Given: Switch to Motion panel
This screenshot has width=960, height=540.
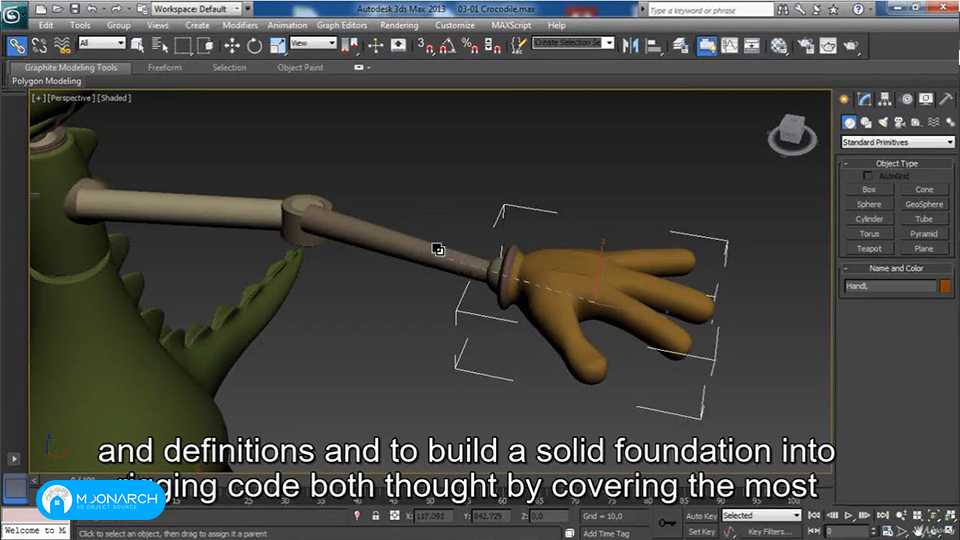Looking at the screenshot, I should (906, 99).
